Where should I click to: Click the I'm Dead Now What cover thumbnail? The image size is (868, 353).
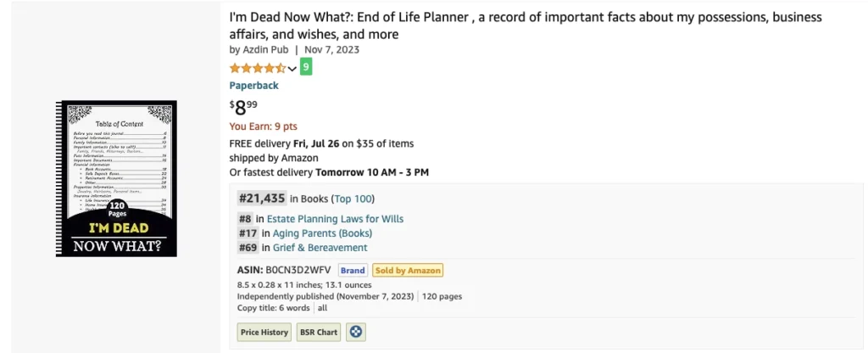(116, 178)
